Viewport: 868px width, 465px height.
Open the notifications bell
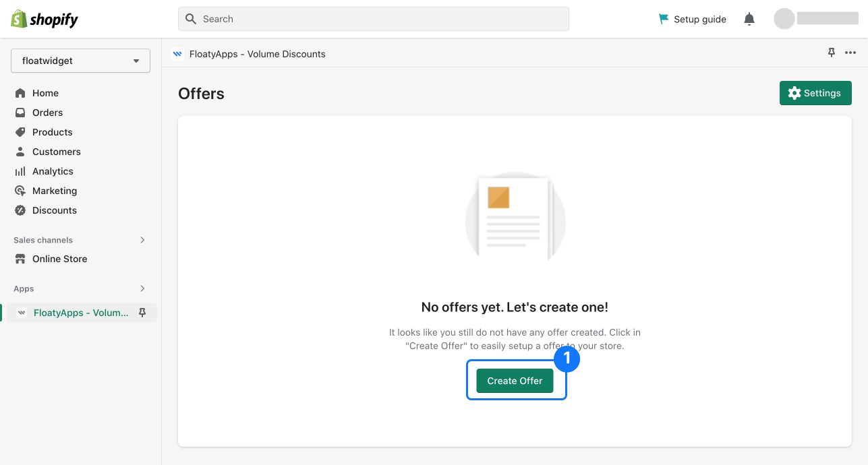click(749, 19)
